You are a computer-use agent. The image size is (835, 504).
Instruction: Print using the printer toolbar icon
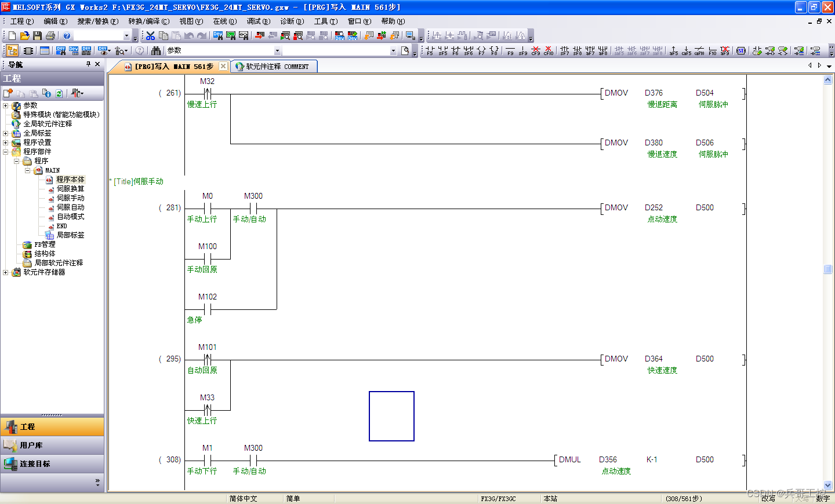50,36
